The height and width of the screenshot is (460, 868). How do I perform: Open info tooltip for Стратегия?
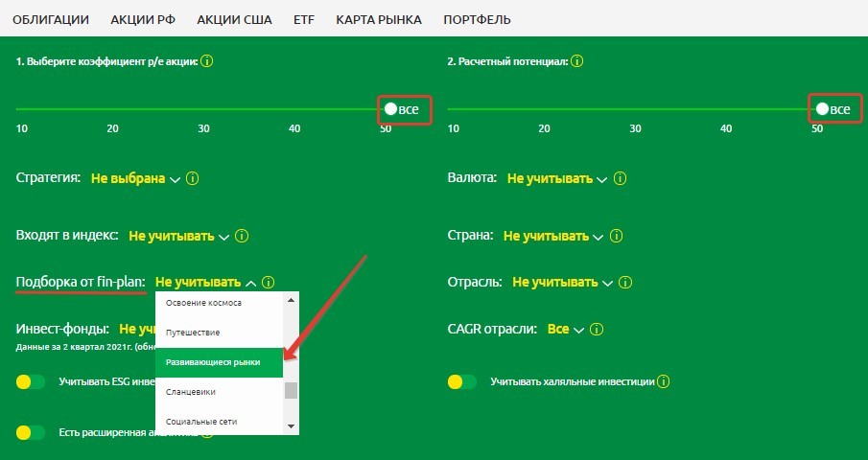coord(193,179)
